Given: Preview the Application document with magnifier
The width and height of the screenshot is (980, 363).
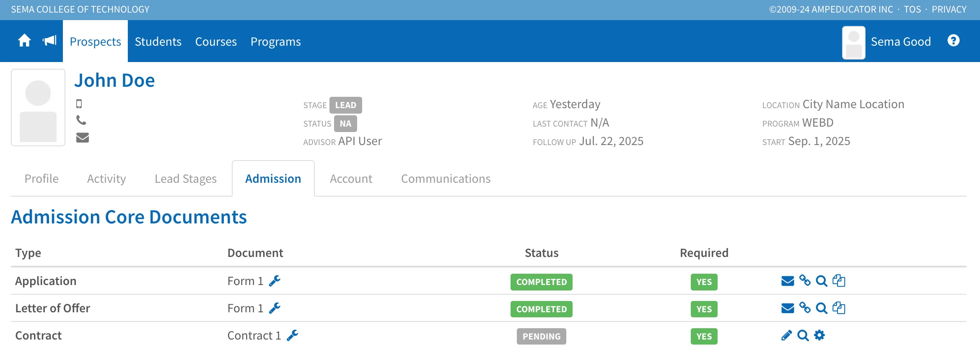Looking at the screenshot, I should [822, 281].
